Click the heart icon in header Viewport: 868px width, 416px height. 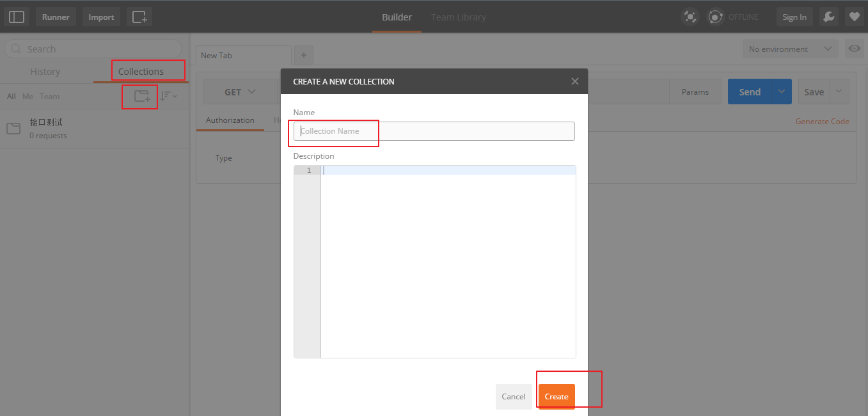pos(853,17)
